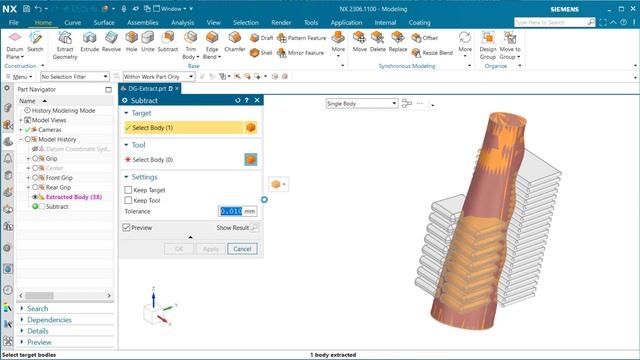Viewport: 640px width, 360px height.
Task: Click the Shell tool
Action: click(x=261, y=53)
